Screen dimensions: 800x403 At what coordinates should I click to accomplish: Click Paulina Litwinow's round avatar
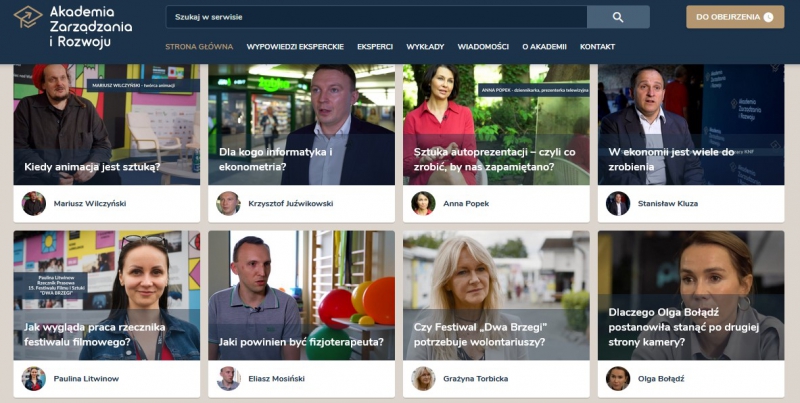tap(34, 379)
